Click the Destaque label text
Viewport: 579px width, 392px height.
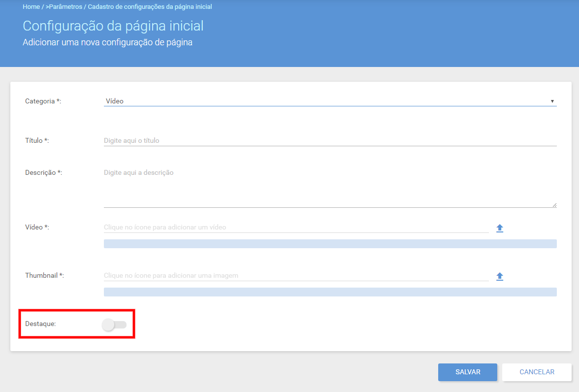tap(40, 324)
